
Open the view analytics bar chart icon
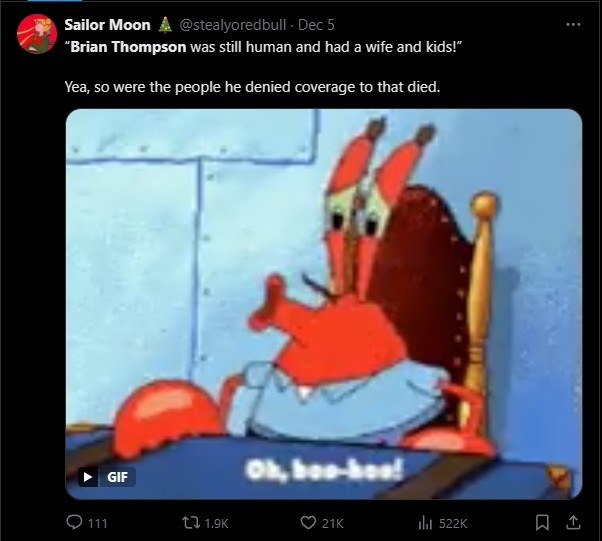tap(425, 523)
